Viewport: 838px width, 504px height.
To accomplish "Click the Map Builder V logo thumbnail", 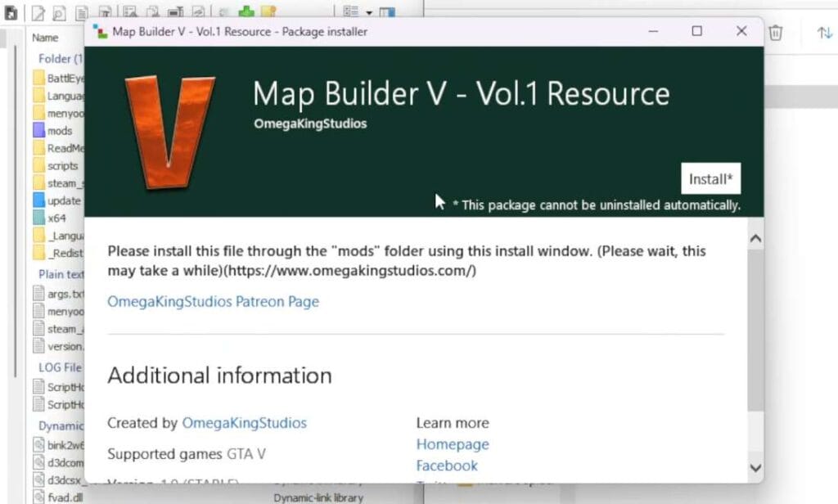I will click(x=168, y=131).
